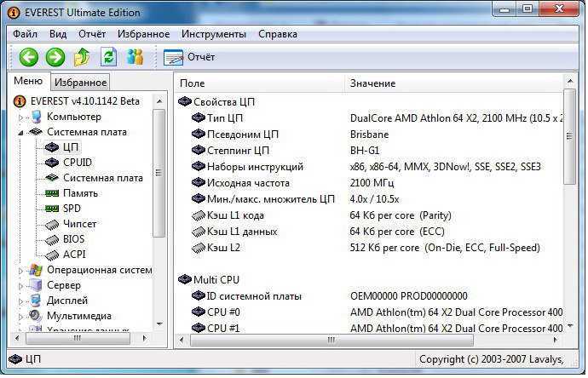Click the Brisbane value cell

[x=369, y=135]
